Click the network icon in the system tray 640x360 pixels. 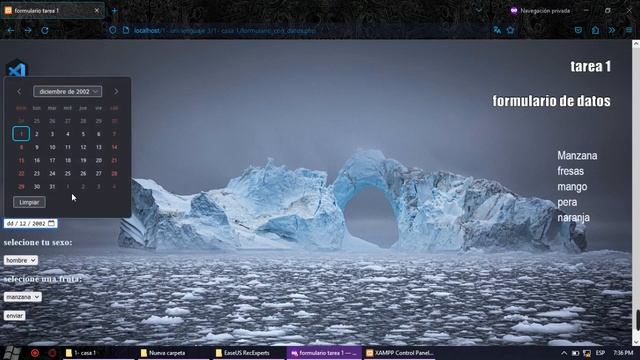[587, 353]
